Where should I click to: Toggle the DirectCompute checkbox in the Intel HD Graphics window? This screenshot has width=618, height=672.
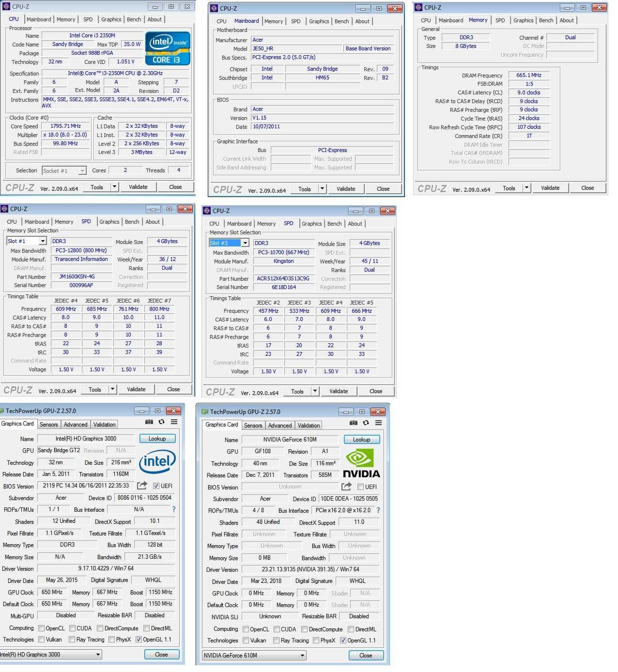point(100,628)
